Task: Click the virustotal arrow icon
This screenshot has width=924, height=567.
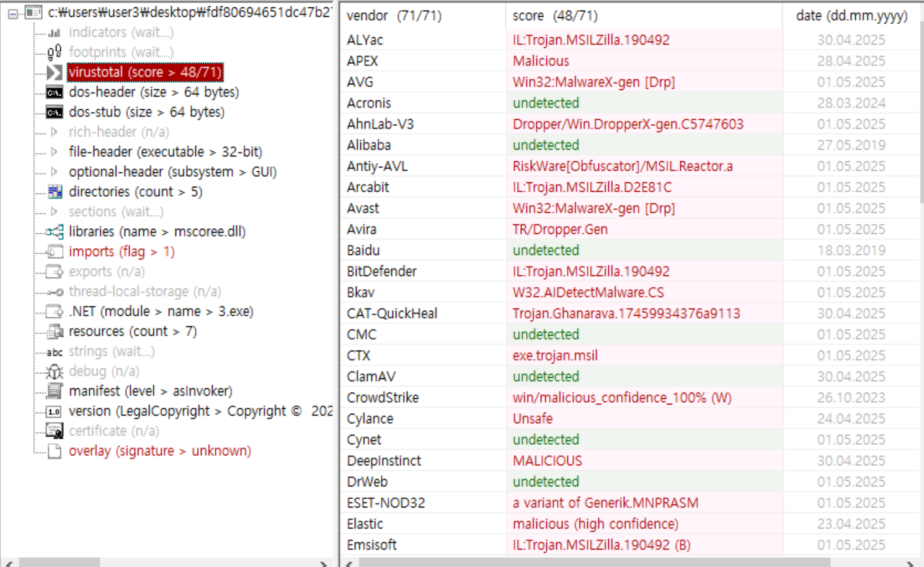Action: pyautogui.click(x=55, y=73)
